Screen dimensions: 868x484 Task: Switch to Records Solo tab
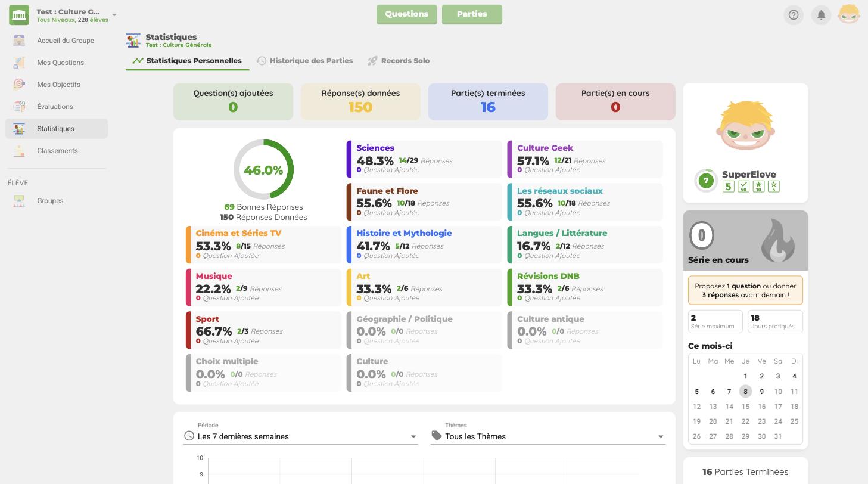click(399, 61)
